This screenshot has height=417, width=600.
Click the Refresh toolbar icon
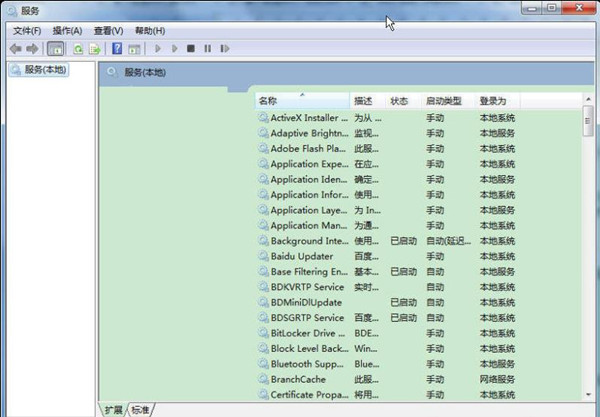point(77,48)
